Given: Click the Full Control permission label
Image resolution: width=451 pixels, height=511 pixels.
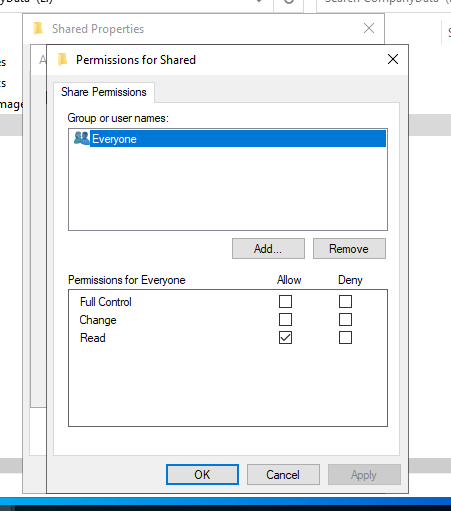Looking at the screenshot, I should point(106,302).
